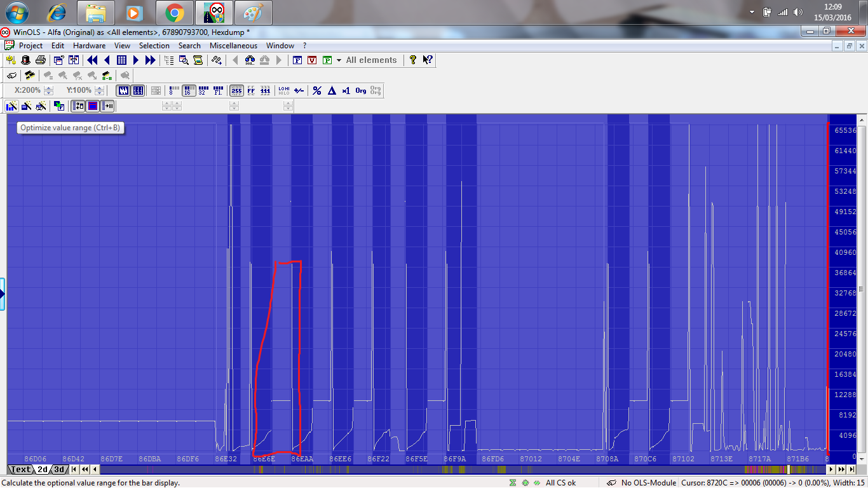868x488 pixels.
Task: Open the Hardware menu
Action: [89, 46]
